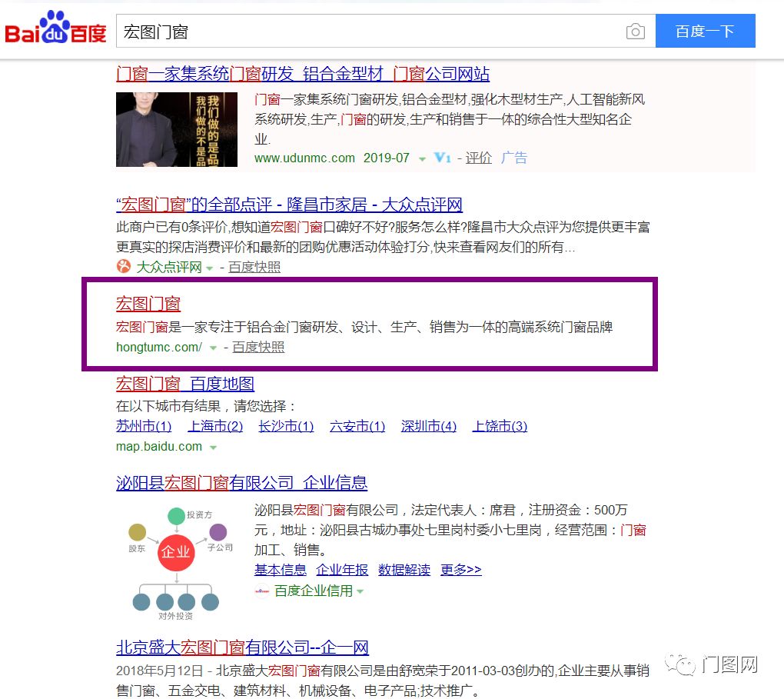784x699 pixels.
Task: Click the 百度企业信用 favicon icon
Action: point(261,591)
